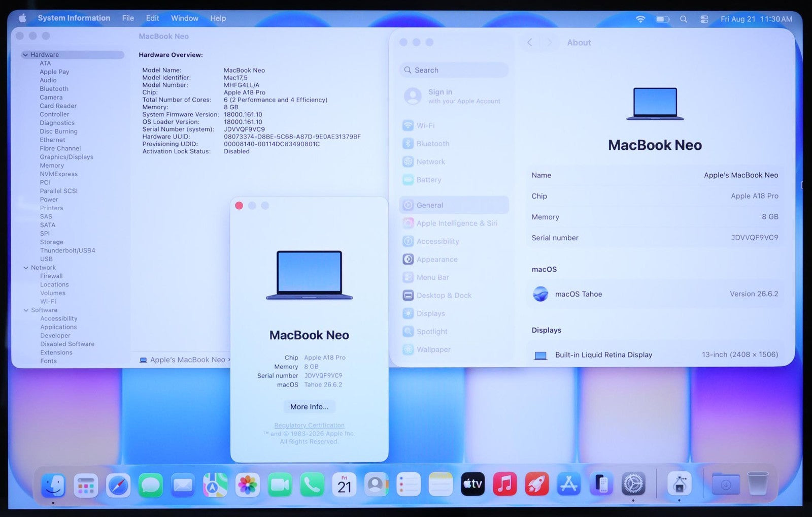Click the date and time in the menu bar
Screen dimensions: 812x517
point(756,19)
